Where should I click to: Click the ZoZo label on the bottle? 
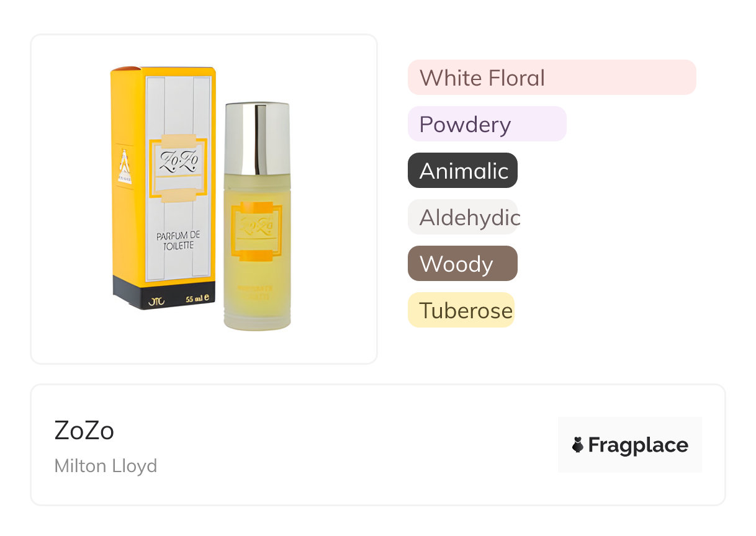point(256,225)
